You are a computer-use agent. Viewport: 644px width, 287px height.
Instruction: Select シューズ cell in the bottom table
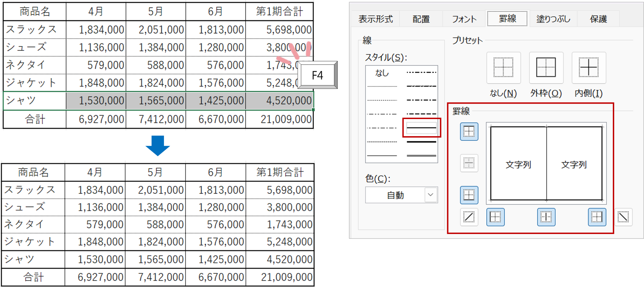click(x=33, y=207)
